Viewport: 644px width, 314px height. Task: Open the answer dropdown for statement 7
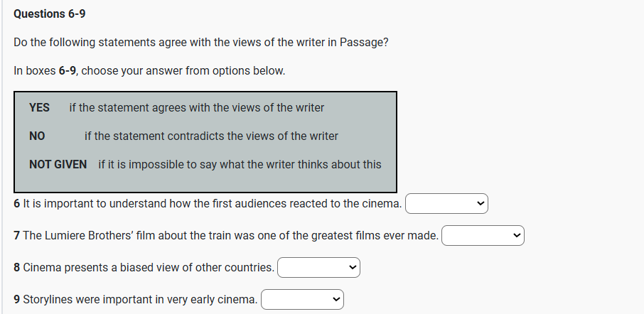[483, 236]
